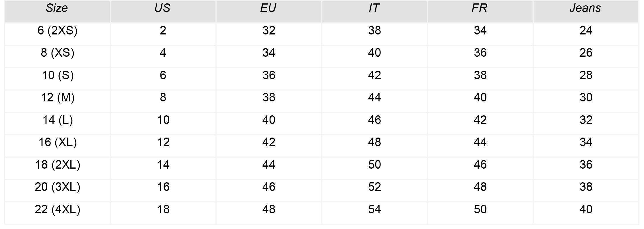Viewport: 644px width, 229px height.
Task: Click the 12 (M) size cell
Action: click(57, 101)
